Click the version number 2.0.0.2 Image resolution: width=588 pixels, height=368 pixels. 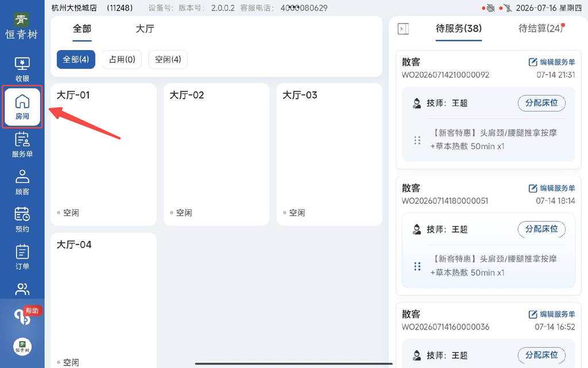223,8
